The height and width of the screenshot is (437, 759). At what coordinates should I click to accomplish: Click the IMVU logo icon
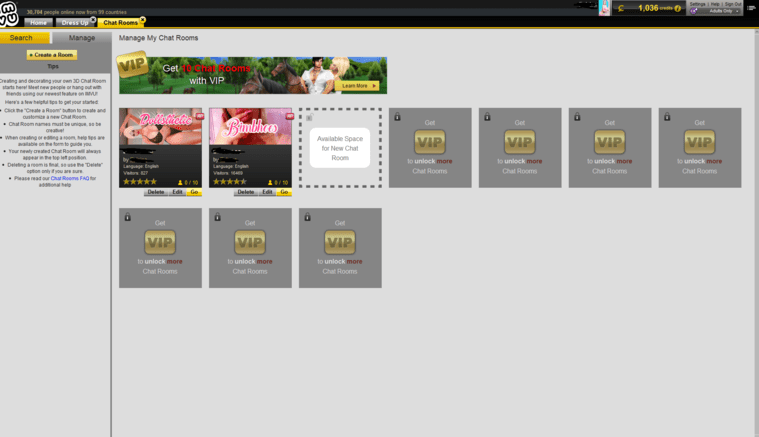(9, 14)
